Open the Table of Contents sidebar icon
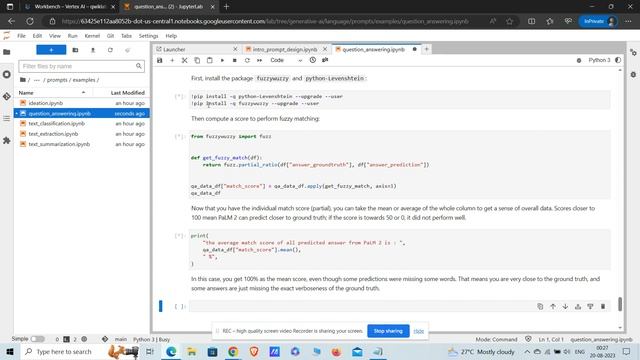The height and width of the screenshot is (360, 640). click(7, 118)
